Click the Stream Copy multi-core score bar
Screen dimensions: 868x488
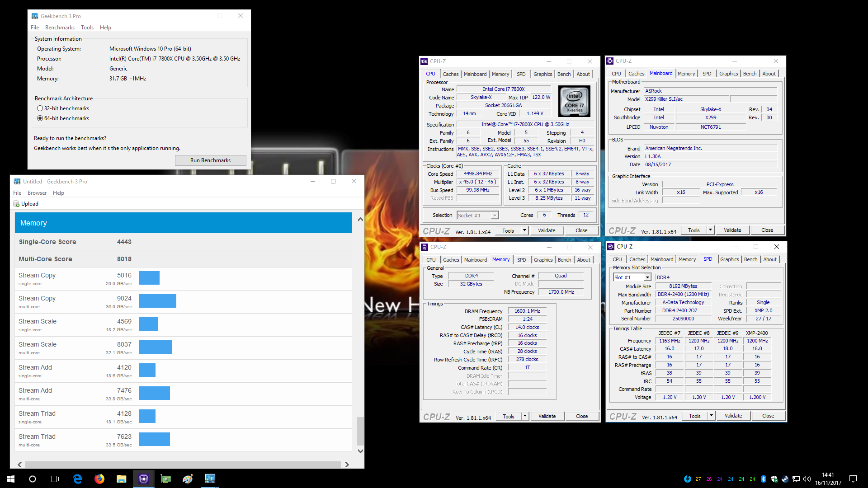point(157,301)
